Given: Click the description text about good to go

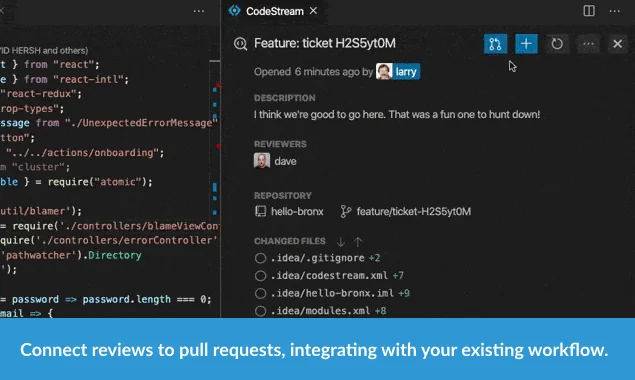Looking at the screenshot, I should 397,115.
